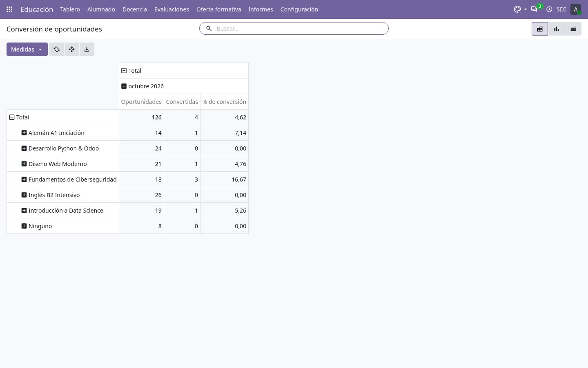Image resolution: width=588 pixels, height=368 pixels.
Task: Click the Conversión de oportunidades title
Action: click(x=54, y=29)
